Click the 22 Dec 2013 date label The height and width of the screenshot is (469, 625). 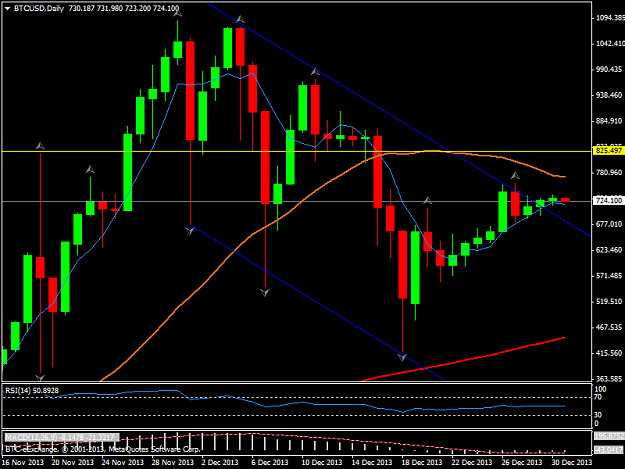(472, 462)
